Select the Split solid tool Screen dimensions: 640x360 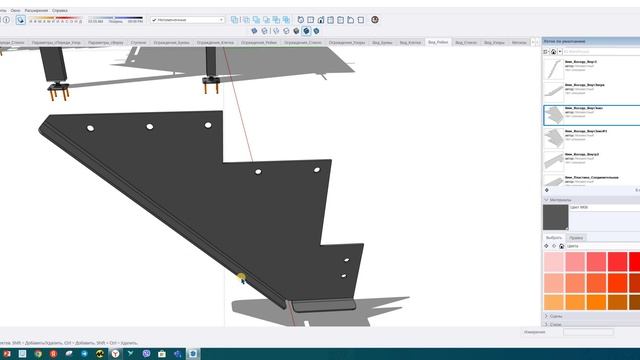tap(286, 20)
